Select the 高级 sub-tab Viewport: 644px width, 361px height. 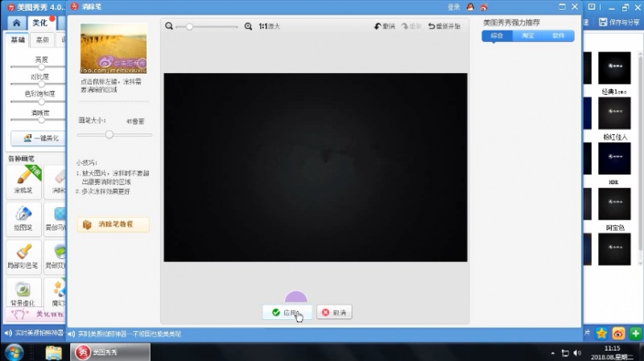point(43,39)
